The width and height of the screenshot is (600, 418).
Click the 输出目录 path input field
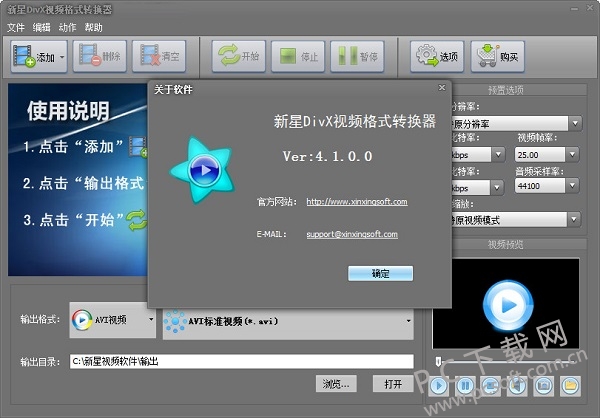pyautogui.click(x=241, y=361)
